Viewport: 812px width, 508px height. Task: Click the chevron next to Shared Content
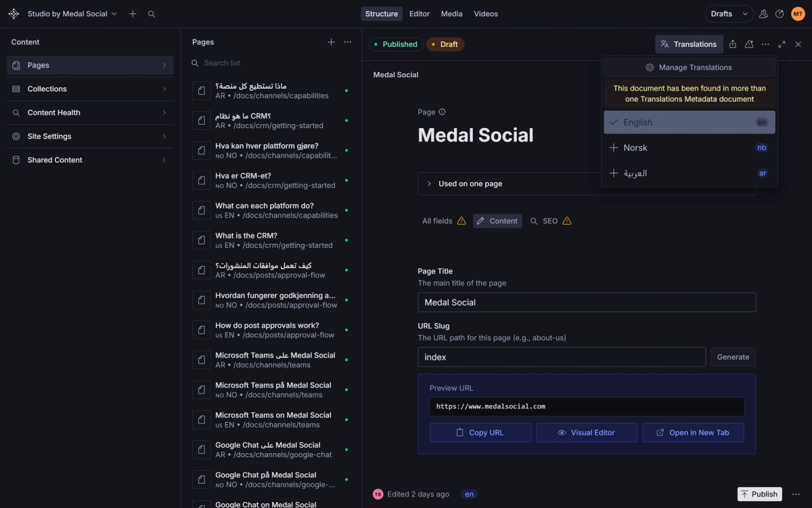[164, 160]
